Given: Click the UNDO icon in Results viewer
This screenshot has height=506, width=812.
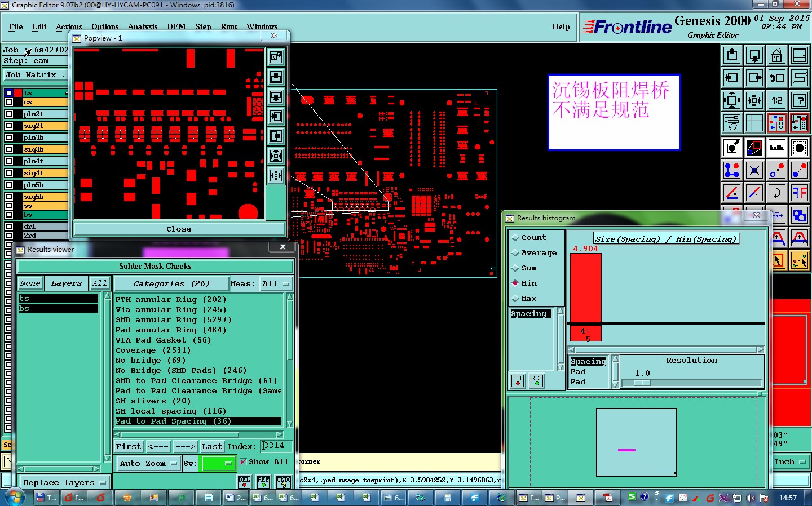Looking at the screenshot, I should coord(284,482).
